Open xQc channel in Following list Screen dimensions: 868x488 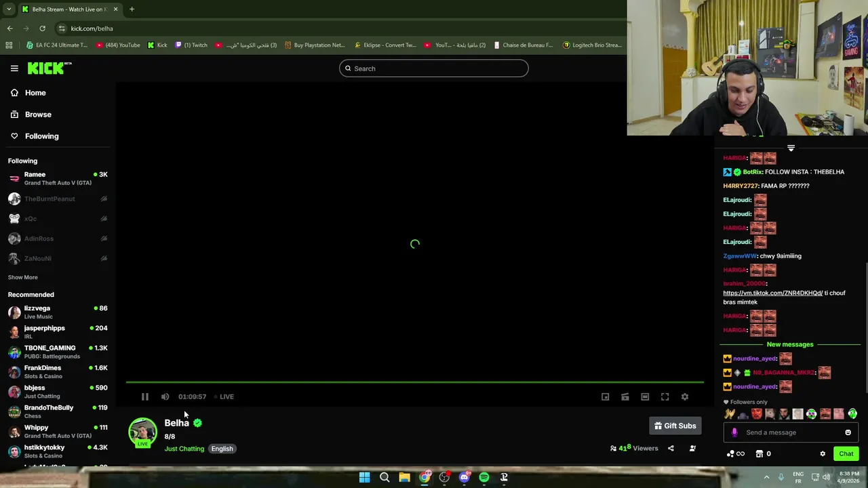[58, 219]
